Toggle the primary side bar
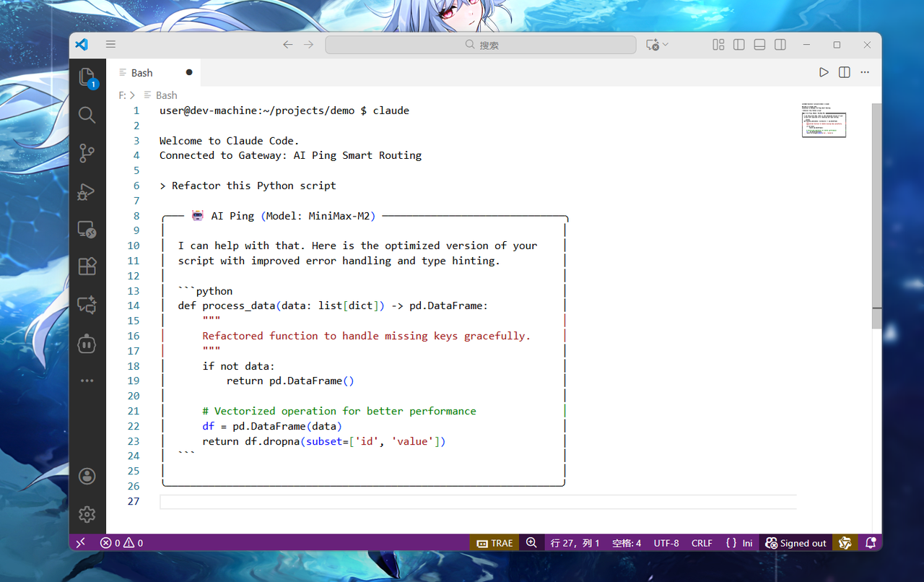924x582 pixels. tap(739, 45)
